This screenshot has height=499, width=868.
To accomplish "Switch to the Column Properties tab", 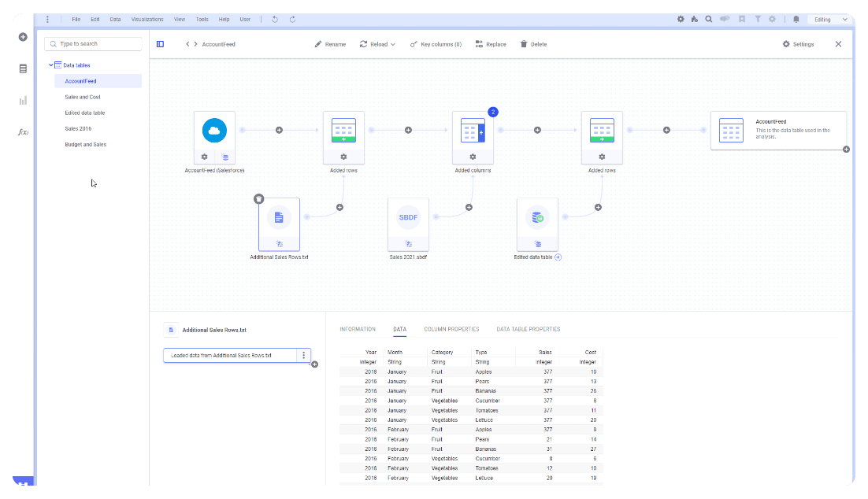I will point(451,329).
